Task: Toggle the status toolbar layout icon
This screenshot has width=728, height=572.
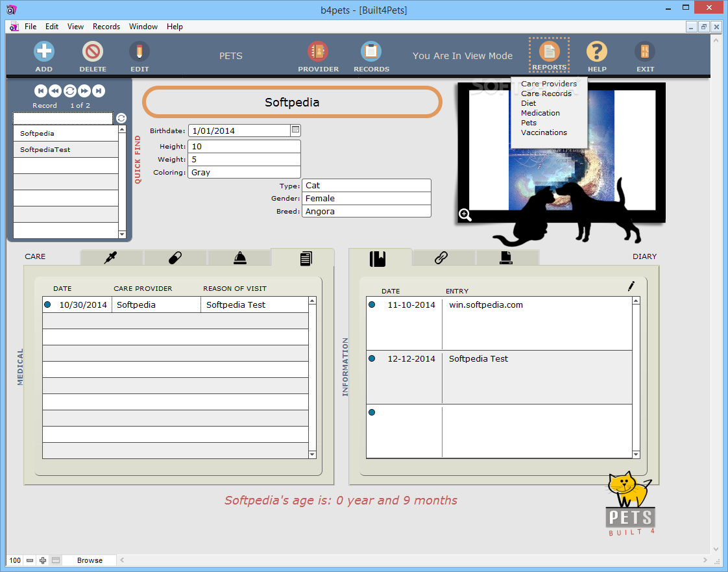Action: (x=56, y=560)
